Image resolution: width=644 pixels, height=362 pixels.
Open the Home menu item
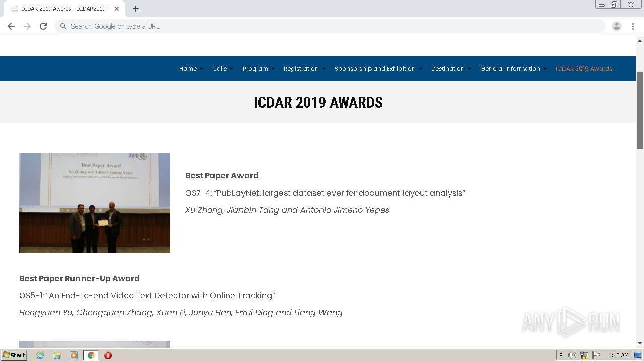(188, 69)
